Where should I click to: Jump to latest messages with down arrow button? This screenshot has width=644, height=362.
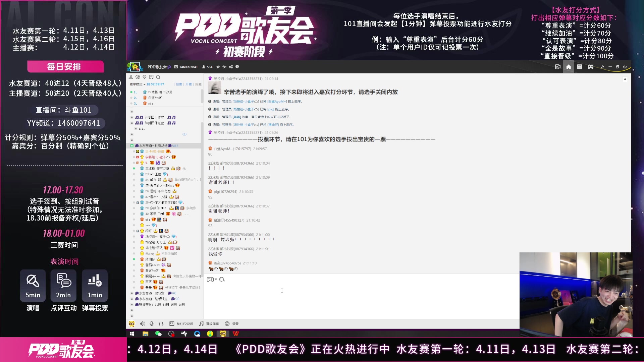(x=625, y=79)
